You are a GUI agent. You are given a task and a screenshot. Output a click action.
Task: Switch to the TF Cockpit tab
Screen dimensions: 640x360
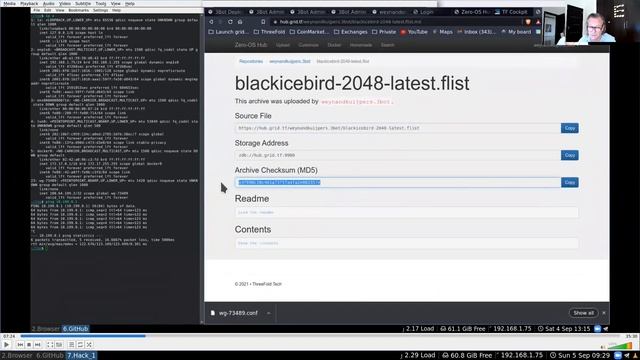pyautogui.click(x=511, y=12)
